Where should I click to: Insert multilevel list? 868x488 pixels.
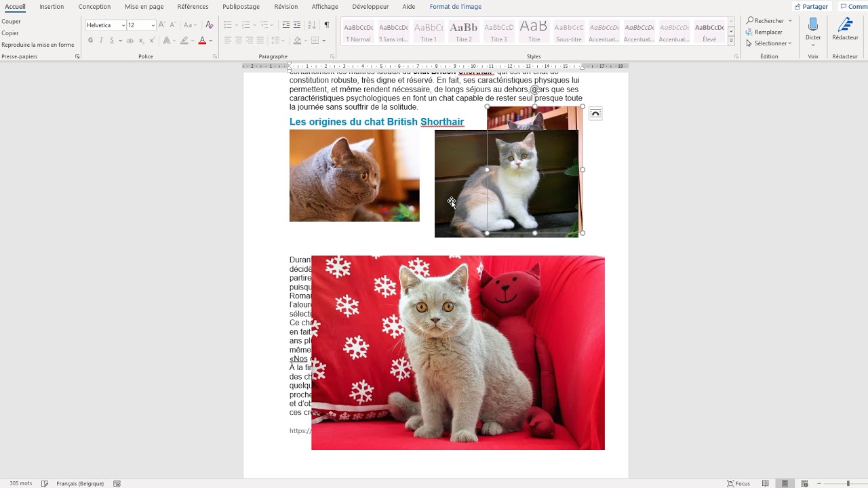pyautogui.click(x=264, y=25)
